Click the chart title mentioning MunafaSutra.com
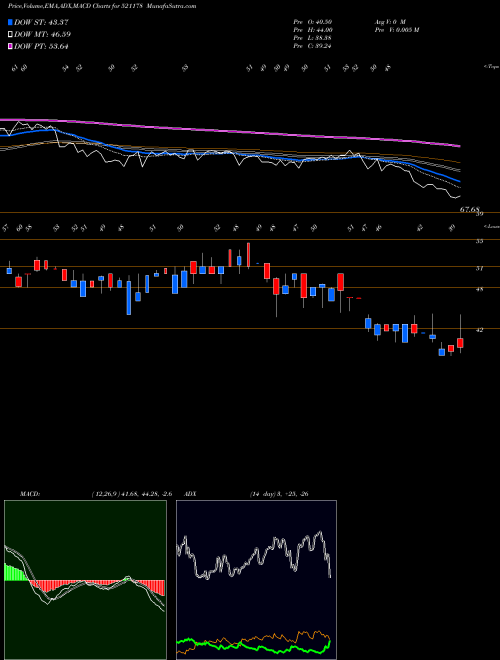 coord(102,6)
